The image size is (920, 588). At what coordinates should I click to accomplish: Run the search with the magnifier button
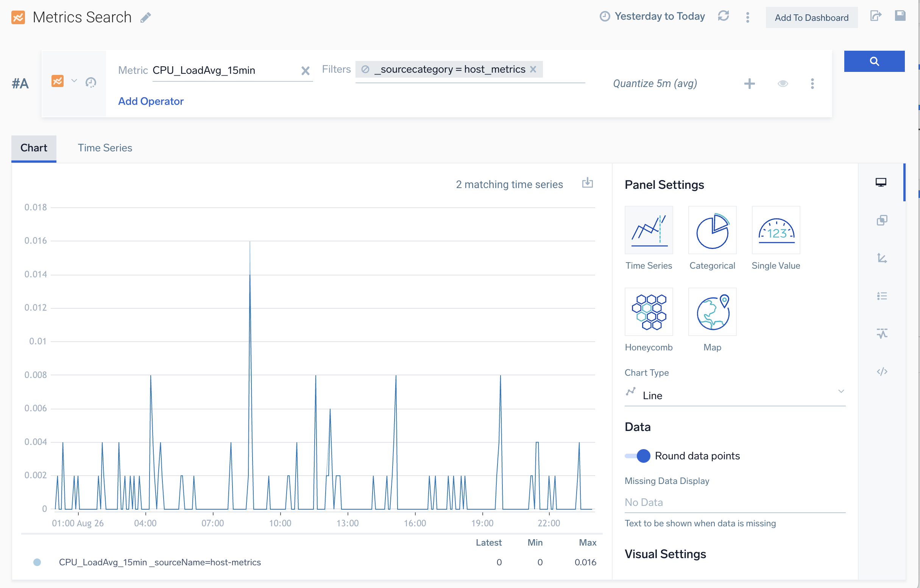click(874, 61)
